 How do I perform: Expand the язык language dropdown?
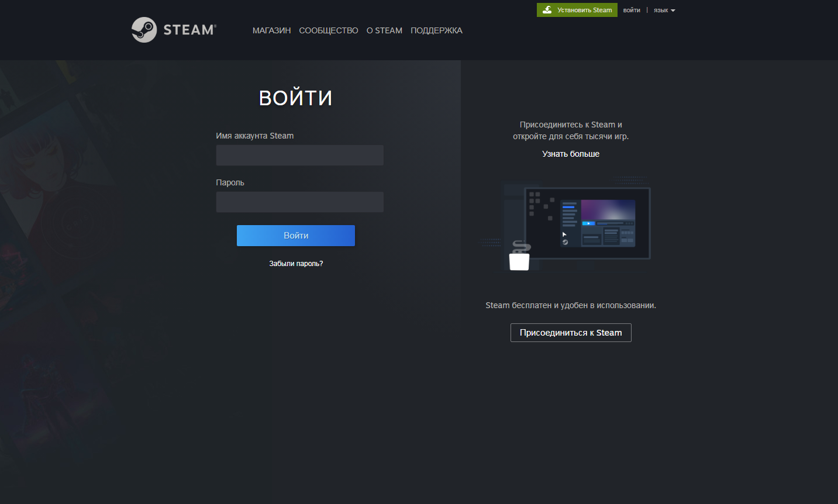(x=664, y=10)
